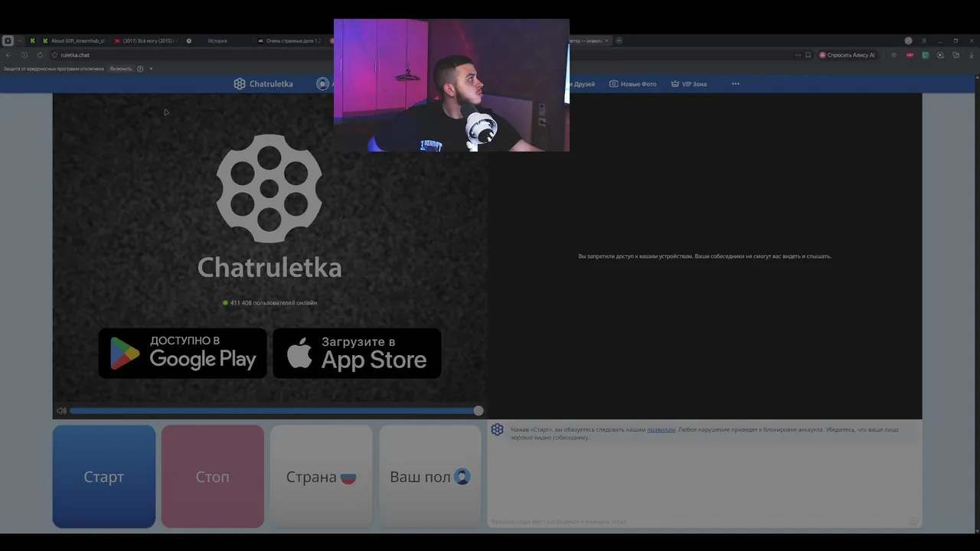Screen dimensions: 980x551
Task: Open the App Store download badge
Action: 357,353
